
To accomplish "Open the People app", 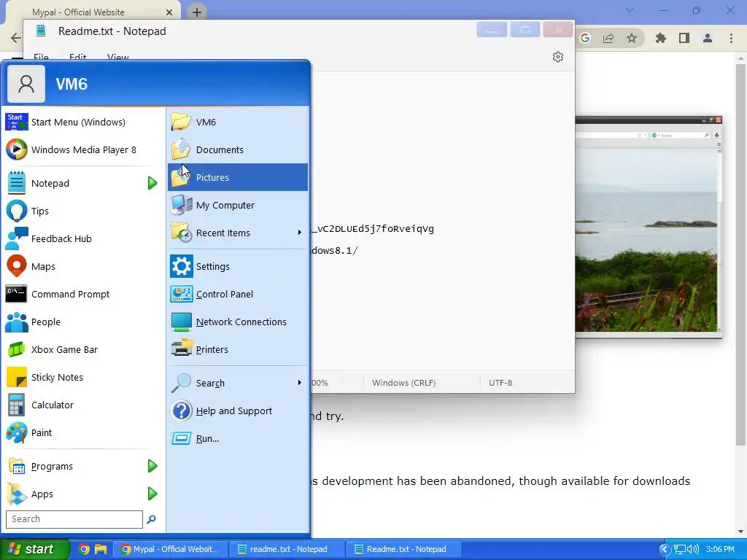I will point(83,322).
